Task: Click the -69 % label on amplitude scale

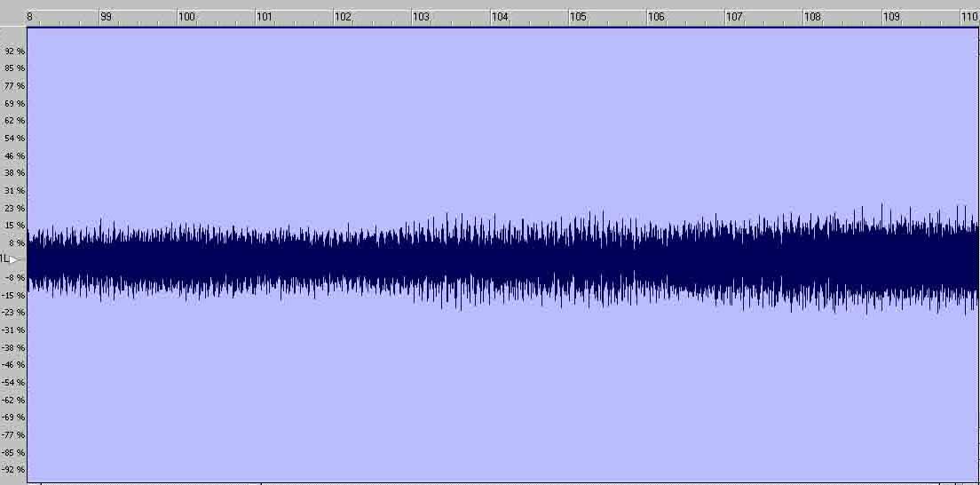Action: coord(13,417)
